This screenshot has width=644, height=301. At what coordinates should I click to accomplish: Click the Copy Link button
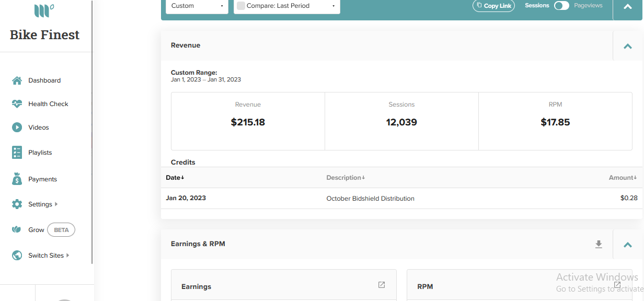point(494,6)
